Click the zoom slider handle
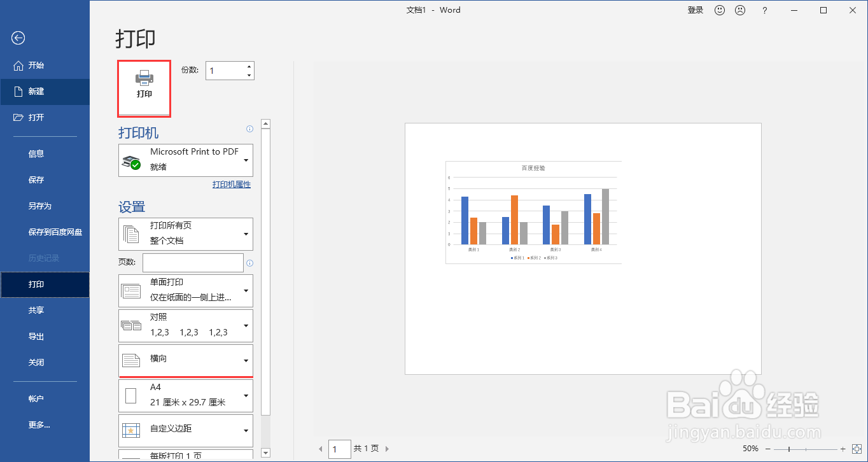The height and width of the screenshot is (462, 868). 789,449
